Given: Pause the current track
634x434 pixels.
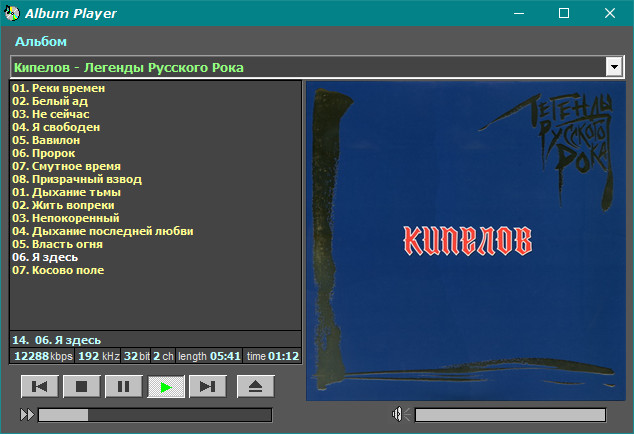Looking at the screenshot, I should [124, 387].
